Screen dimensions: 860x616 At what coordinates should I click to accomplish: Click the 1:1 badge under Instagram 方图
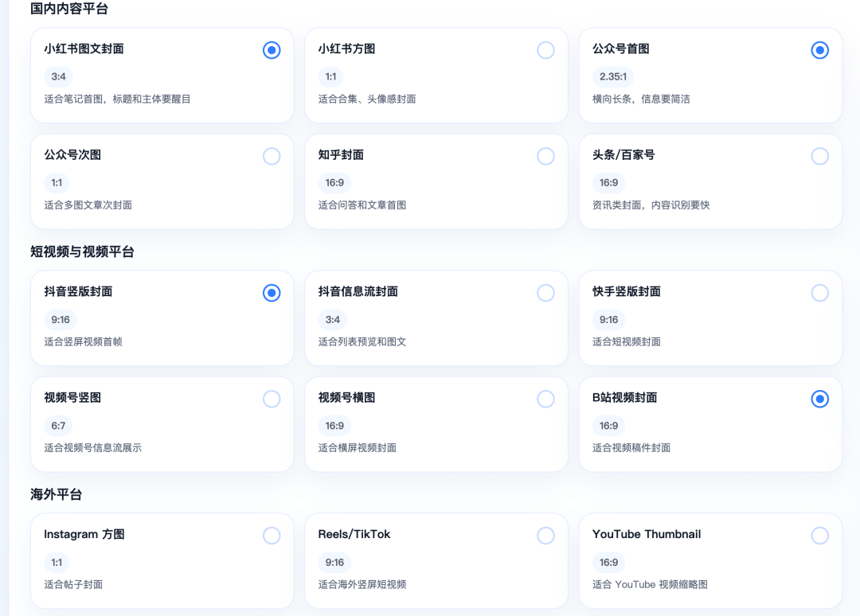[x=57, y=563]
